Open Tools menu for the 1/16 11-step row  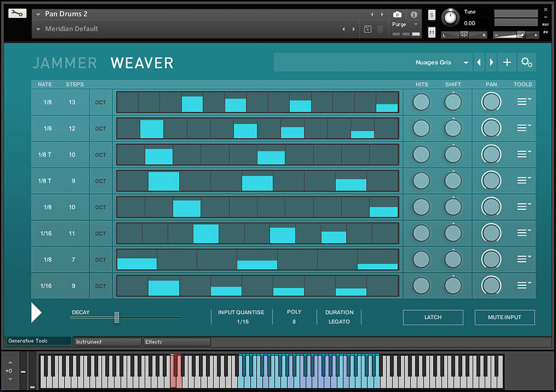[x=523, y=233]
